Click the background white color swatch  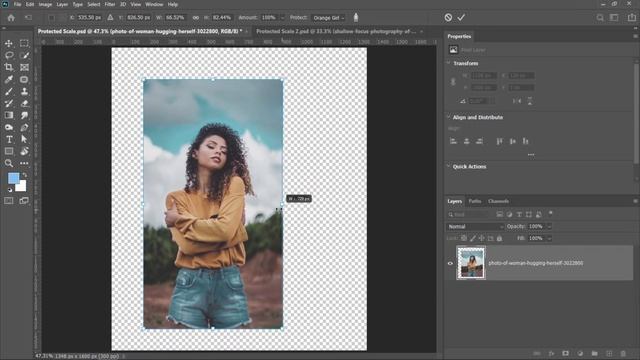tap(22, 187)
